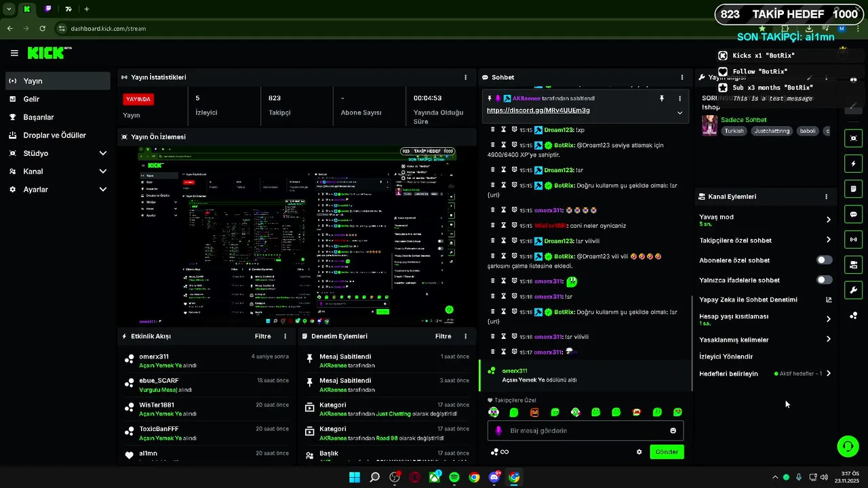The image size is (868, 488).
Task: Click the lightning bolt icon in right toolbar
Action: click(x=853, y=163)
